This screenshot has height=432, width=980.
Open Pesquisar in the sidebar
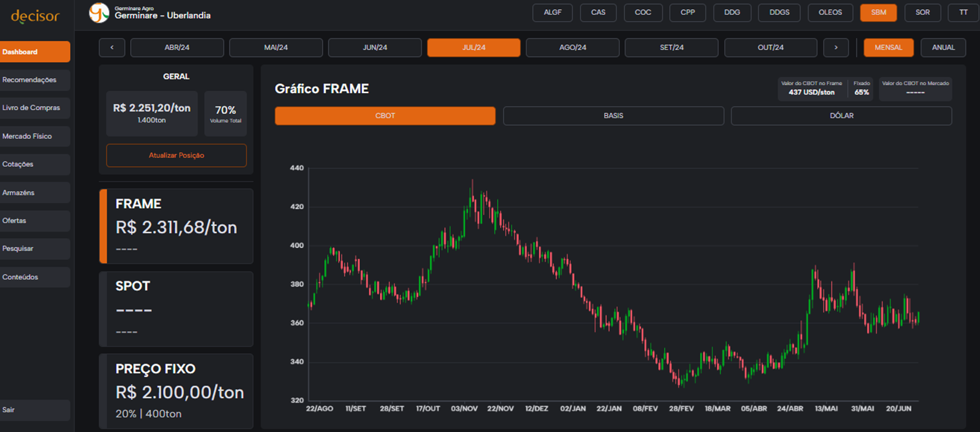pos(35,248)
